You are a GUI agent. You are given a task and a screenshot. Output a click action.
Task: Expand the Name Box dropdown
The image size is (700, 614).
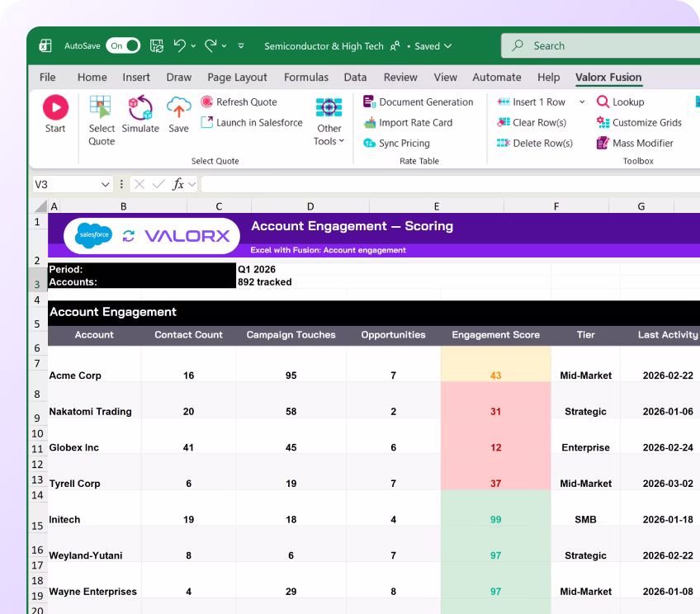(x=106, y=184)
